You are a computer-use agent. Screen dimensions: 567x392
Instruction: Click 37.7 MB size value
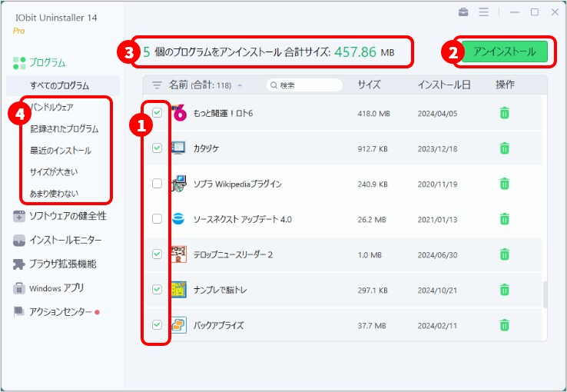372,325
